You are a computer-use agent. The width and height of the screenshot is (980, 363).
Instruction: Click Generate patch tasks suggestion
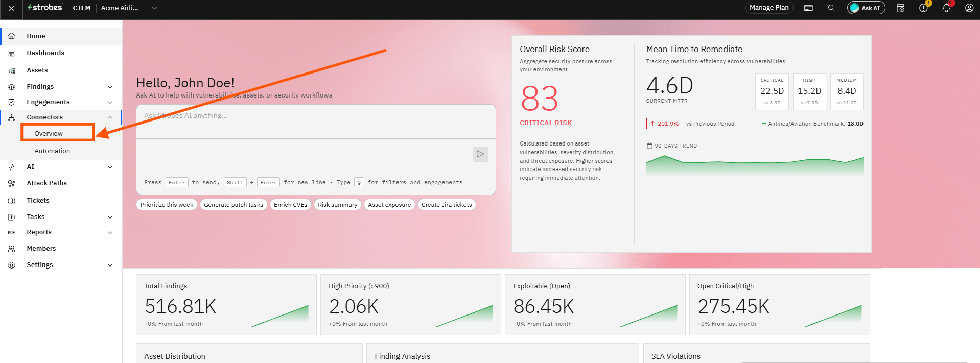tap(234, 205)
